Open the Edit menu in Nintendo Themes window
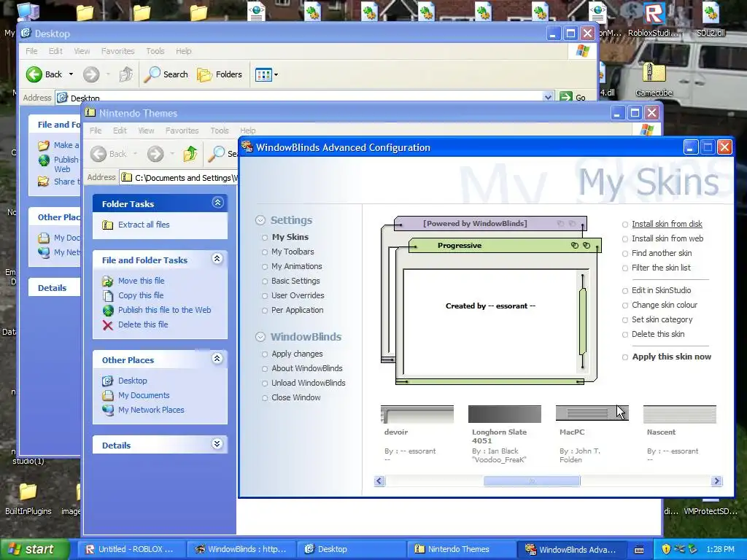The image size is (747, 560). [120, 131]
